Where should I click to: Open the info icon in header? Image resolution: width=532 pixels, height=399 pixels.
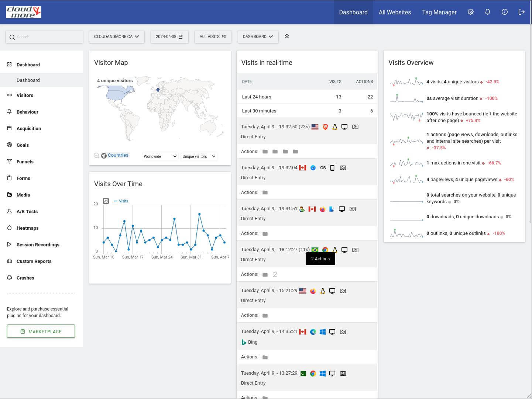tap(504, 12)
